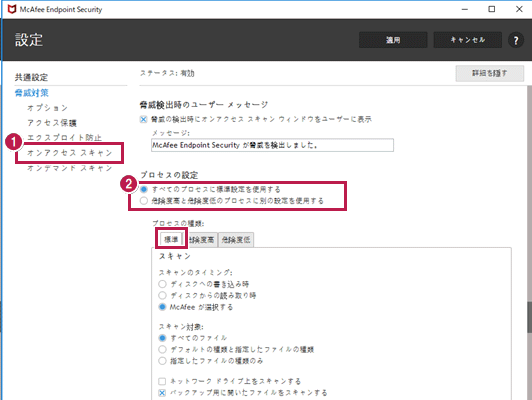532x400 pixels.
Task: Switch to the 危険度高 tab
Action: (201, 240)
